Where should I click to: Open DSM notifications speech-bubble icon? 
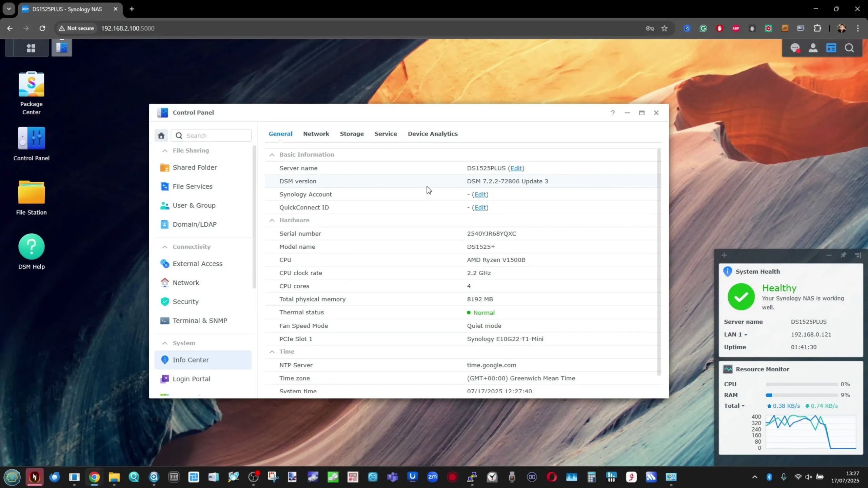[x=795, y=48]
